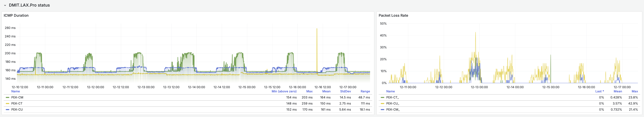Click the blue PEK-CM_ legend color icon

click(x=382, y=110)
